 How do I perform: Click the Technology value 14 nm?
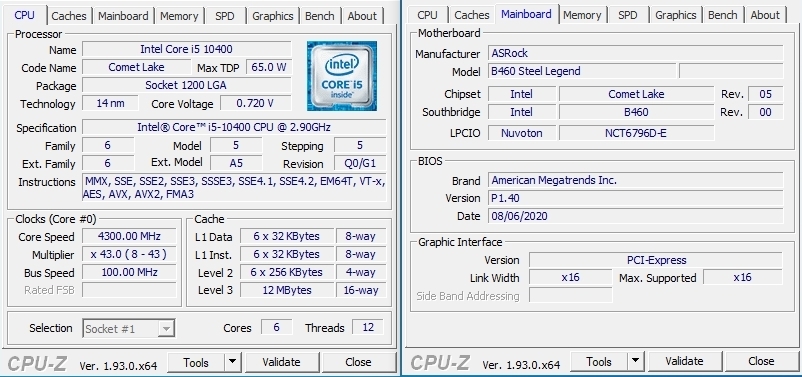pos(110,103)
